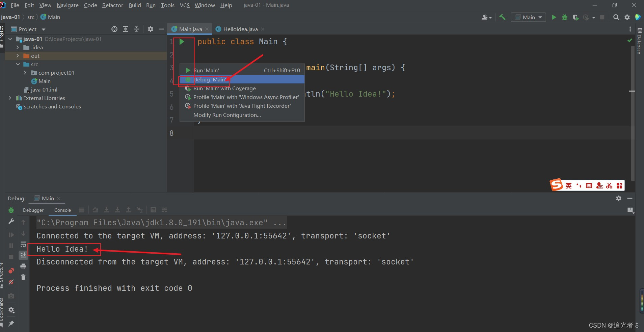The width and height of the screenshot is (644, 332).
Task: Click print icon in console toolbar
Action: point(23,266)
